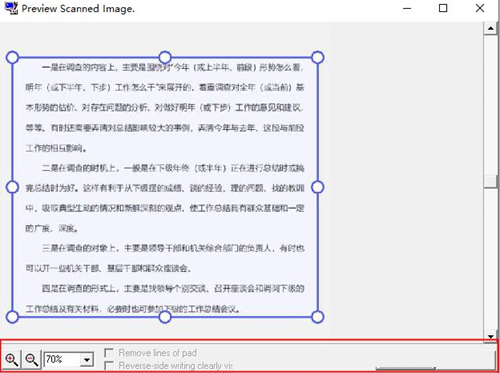Click the vertical scrollbar thumb

[490, 181]
